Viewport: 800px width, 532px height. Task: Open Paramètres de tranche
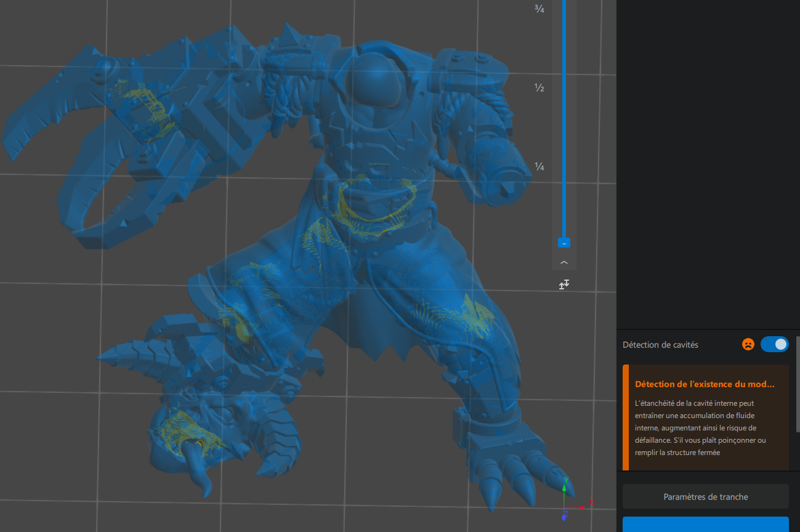pyautogui.click(x=706, y=497)
